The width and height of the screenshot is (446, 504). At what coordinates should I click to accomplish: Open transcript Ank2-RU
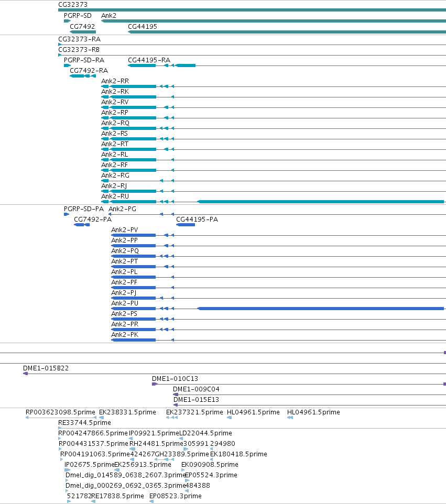point(115,196)
